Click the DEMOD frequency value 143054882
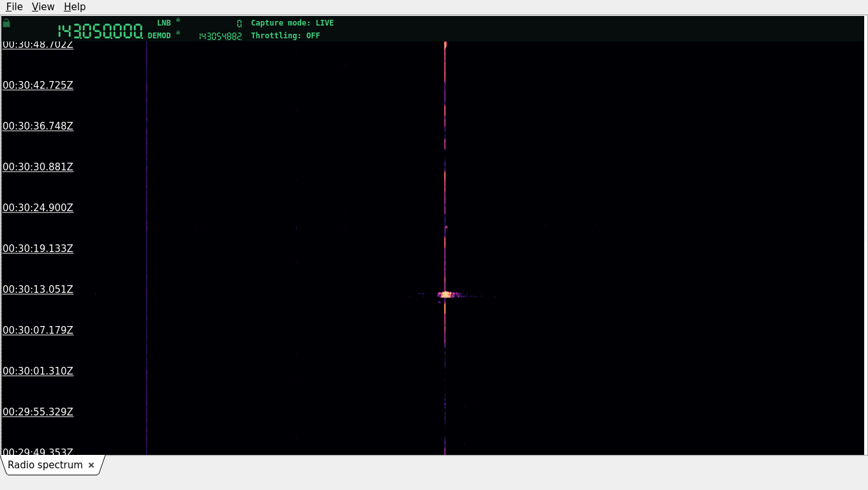The height and width of the screenshot is (490, 868). [x=220, y=36]
